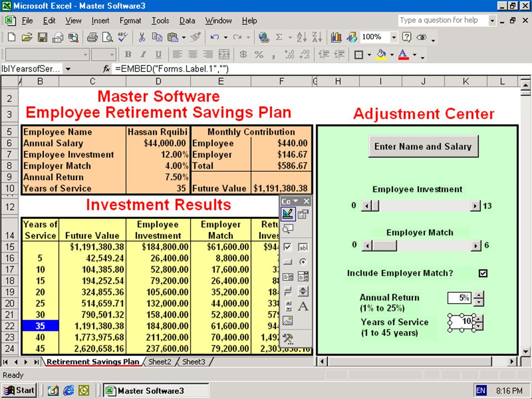Paste using the clipboard icon

click(x=173, y=37)
